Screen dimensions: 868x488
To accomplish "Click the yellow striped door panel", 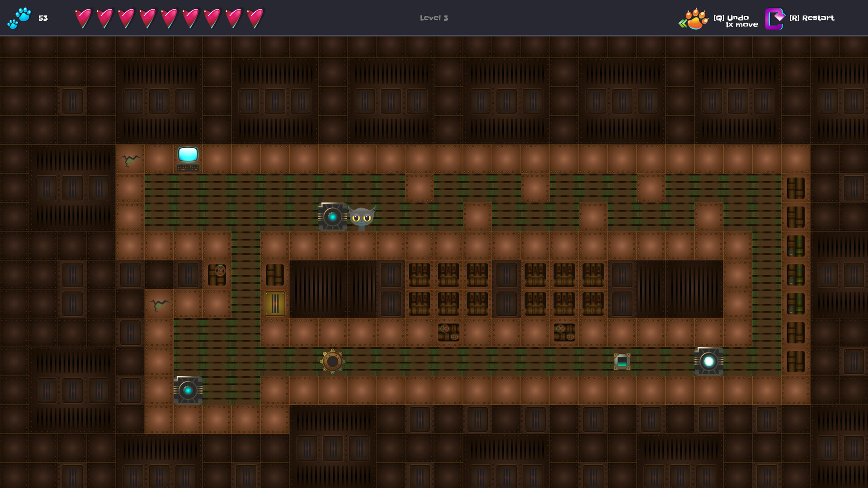I will [x=275, y=303].
